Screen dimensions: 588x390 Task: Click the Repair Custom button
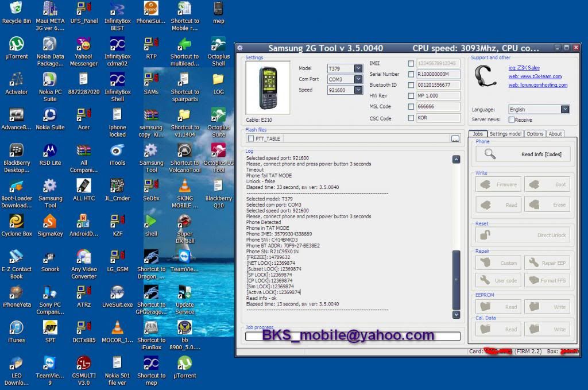click(x=498, y=263)
